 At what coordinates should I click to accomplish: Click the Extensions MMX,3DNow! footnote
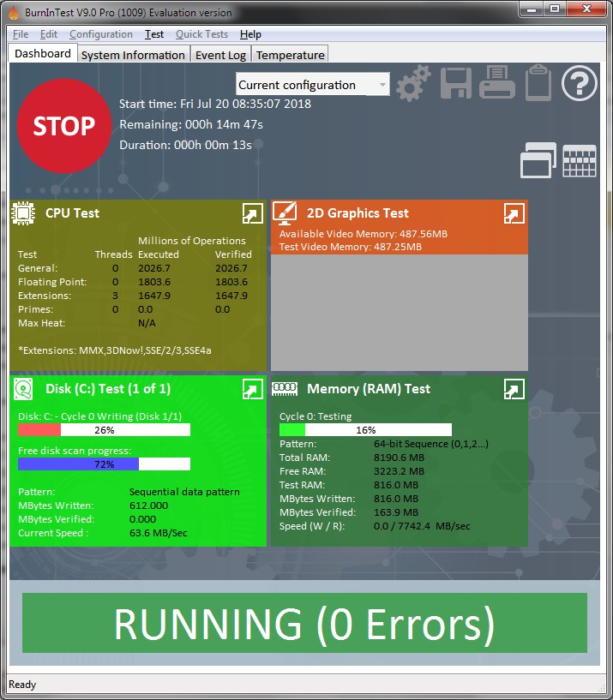[114, 350]
